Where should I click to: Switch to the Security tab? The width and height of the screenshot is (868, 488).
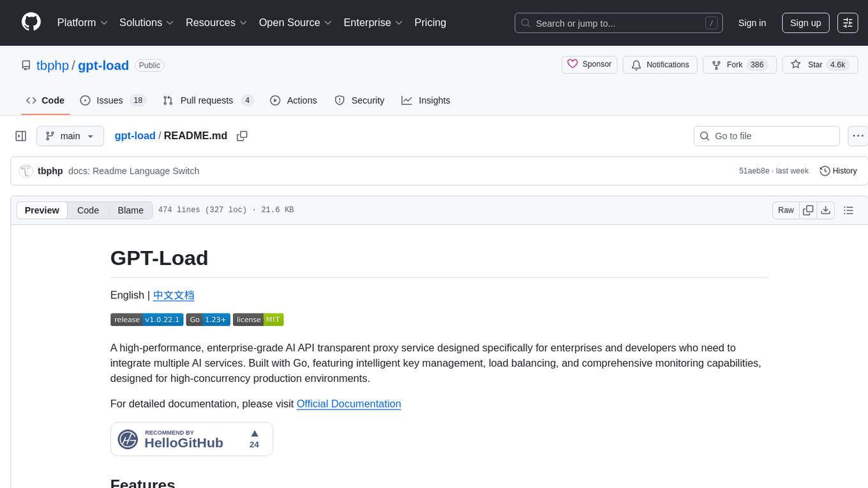(359, 100)
